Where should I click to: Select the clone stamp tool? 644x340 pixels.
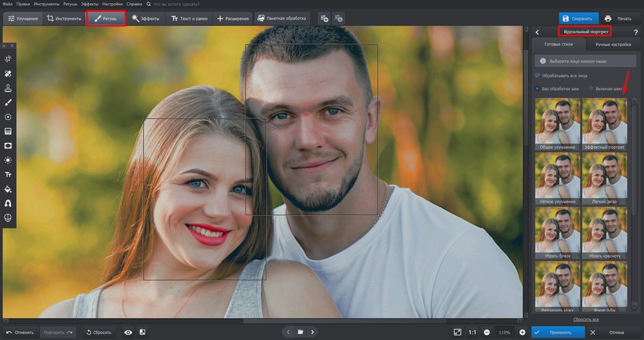pos(8,88)
